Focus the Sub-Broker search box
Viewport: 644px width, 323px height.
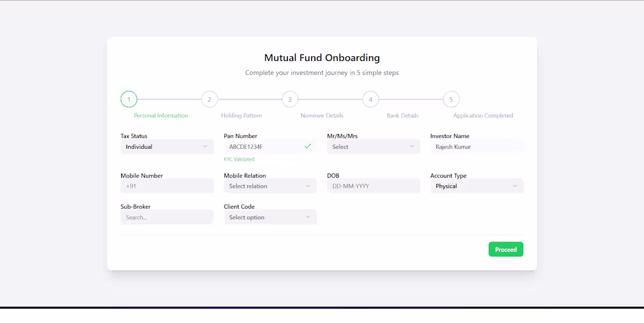pyautogui.click(x=167, y=217)
